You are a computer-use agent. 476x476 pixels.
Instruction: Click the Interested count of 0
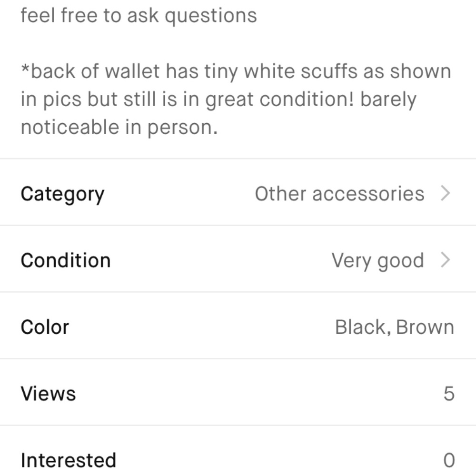pyautogui.click(x=449, y=460)
